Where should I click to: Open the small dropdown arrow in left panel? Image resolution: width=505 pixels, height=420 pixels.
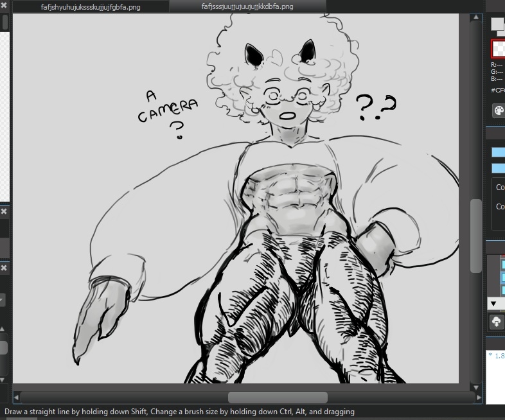(x=3, y=300)
